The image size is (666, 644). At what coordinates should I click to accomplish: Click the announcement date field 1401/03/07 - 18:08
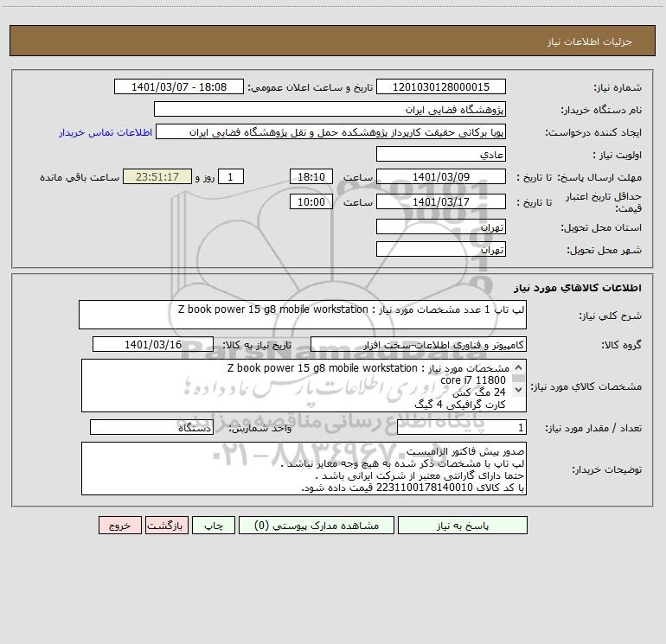(x=179, y=86)
